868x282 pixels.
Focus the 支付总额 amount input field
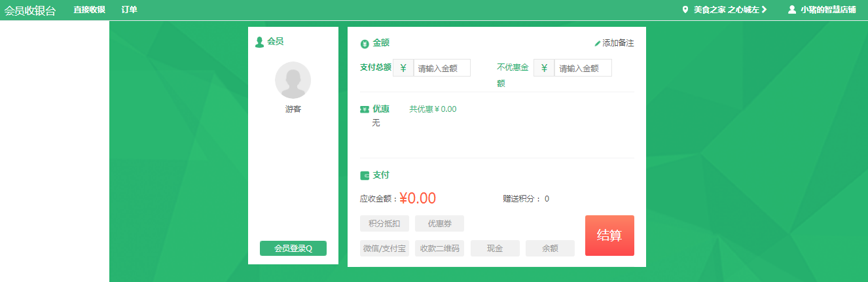point(442,68)
